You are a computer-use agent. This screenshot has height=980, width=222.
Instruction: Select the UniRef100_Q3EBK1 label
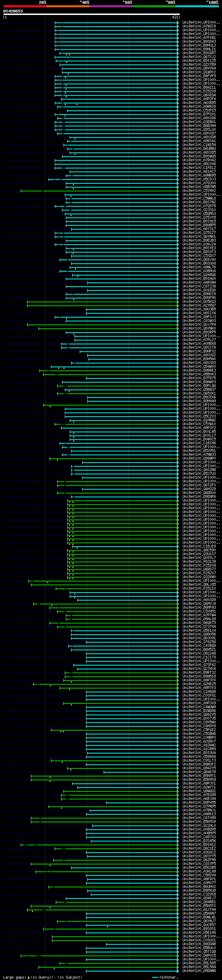click(x=199, y=122)
